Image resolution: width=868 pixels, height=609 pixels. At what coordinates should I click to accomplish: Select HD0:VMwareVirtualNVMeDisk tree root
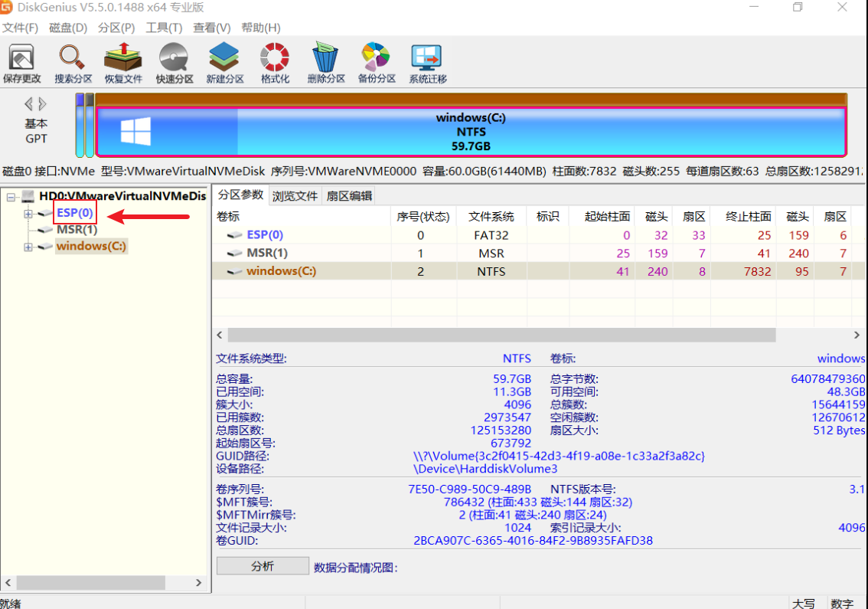122,195
